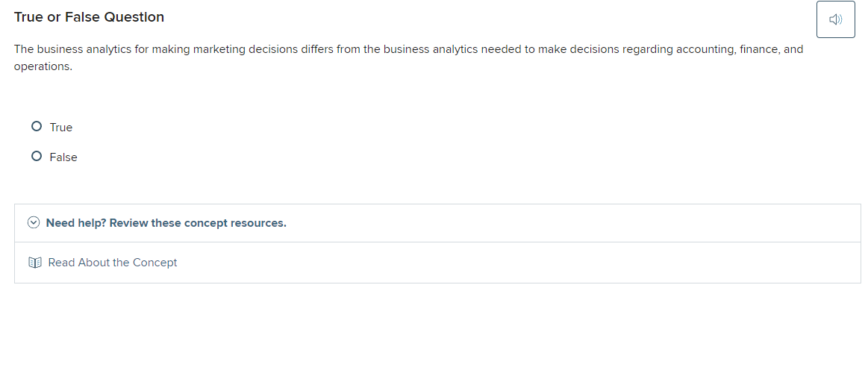Click the word "accounting," in the question
Viewport: 868px width, 373px height.
coord(706,49)
